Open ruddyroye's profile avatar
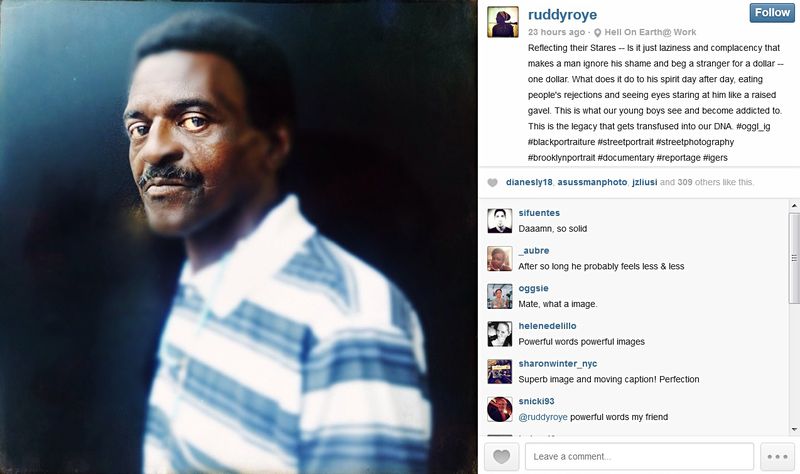800x474 pixels. [503, 22]
